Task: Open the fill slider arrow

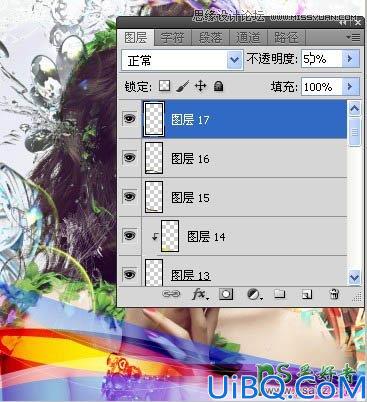Action: pyautogui.click(x=351, y=87)
